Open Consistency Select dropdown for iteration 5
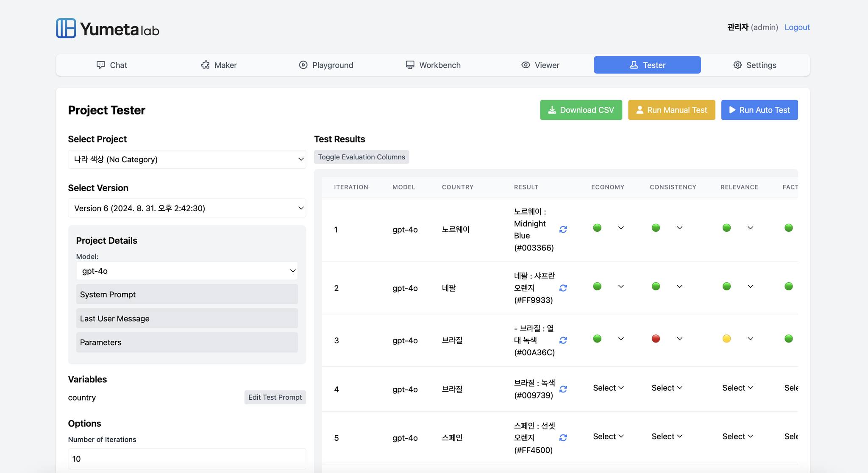This screenshot has width=868, height=473. 667,437
